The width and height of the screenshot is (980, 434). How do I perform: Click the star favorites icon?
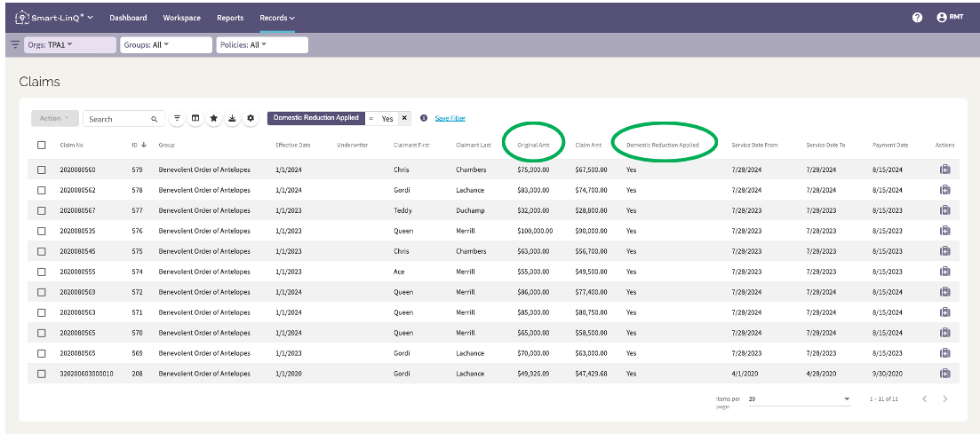(214, 118)
